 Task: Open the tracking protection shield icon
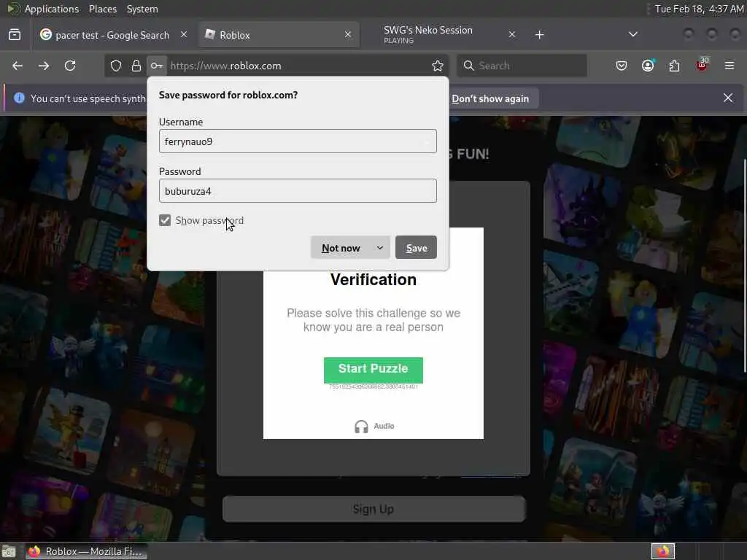coord(116,66)
